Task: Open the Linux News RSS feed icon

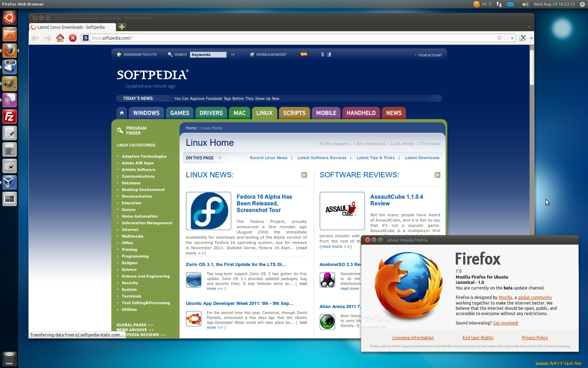Action: coord(304,175)
